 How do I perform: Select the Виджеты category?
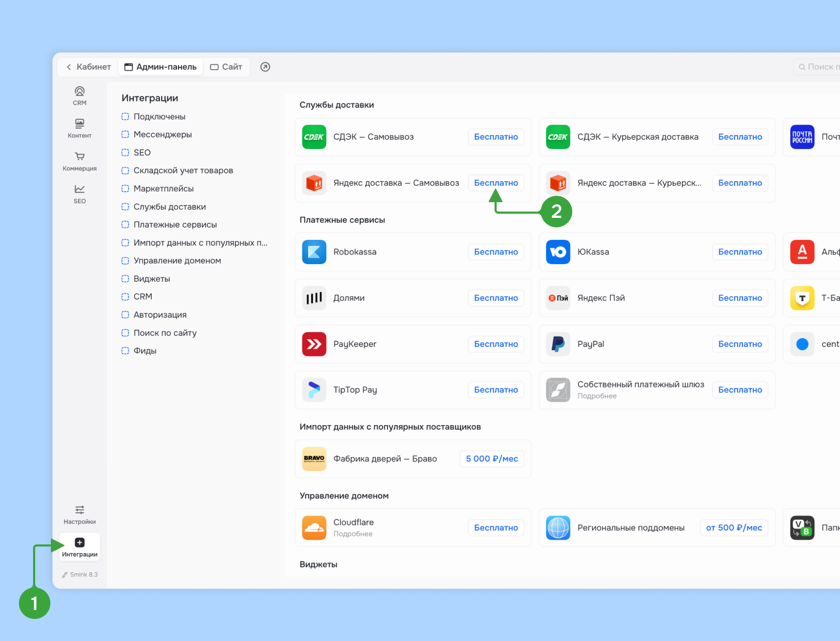[145, 279]
